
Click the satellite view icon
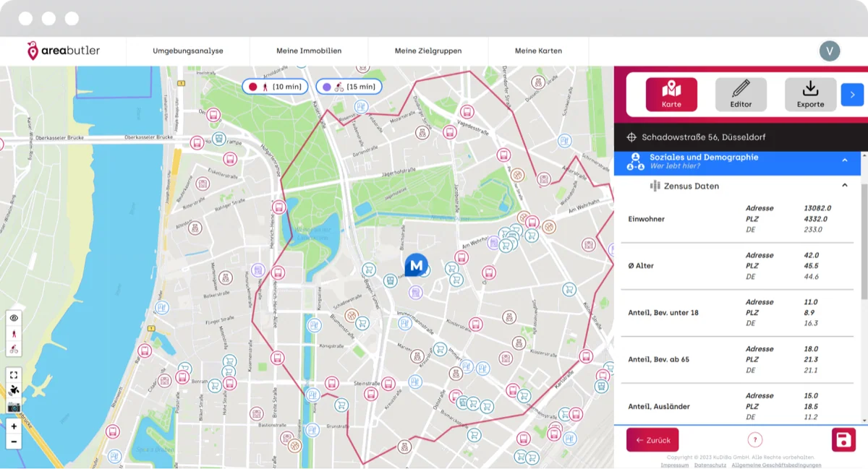point(14,390)
